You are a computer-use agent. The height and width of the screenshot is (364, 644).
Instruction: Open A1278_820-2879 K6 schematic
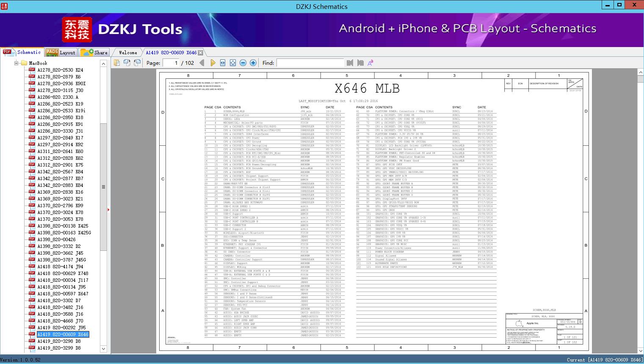59,77
